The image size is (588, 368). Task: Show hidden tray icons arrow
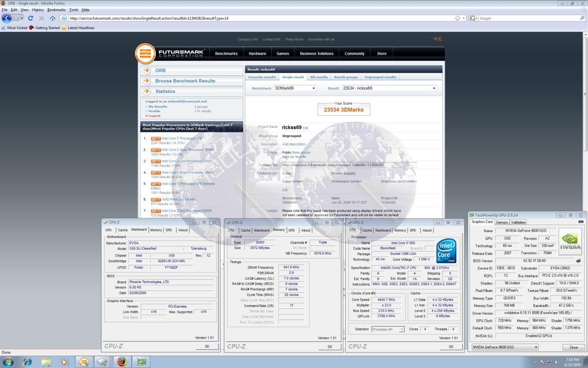(x=535, y=362)
